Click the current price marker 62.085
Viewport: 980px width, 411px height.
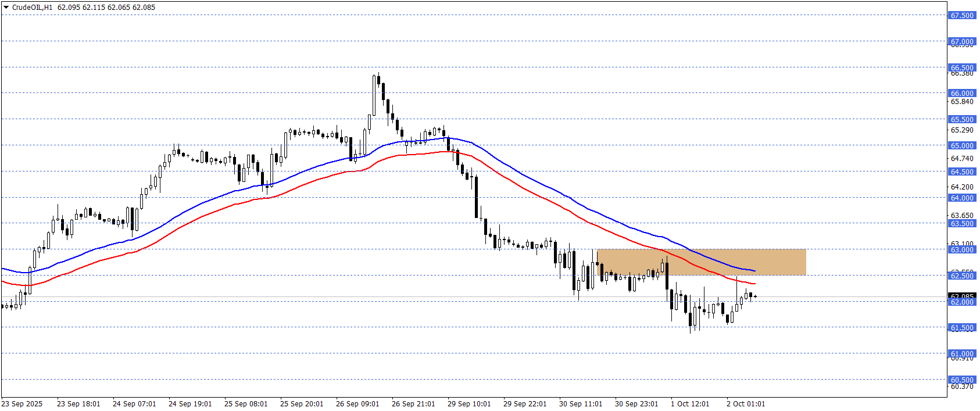961,296
